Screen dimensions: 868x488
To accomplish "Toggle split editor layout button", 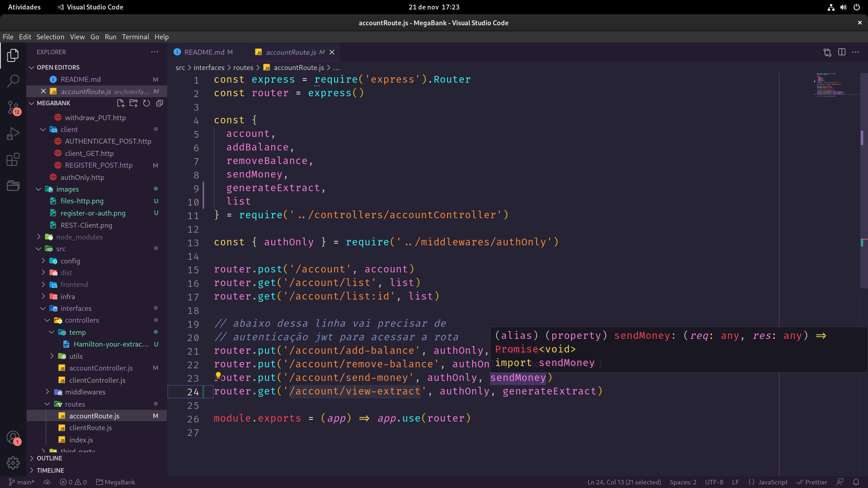I will pos(842,52).
